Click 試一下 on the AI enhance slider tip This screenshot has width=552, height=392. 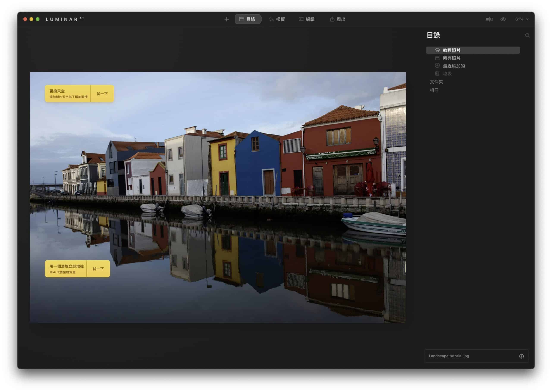click(x=98, y=269)
